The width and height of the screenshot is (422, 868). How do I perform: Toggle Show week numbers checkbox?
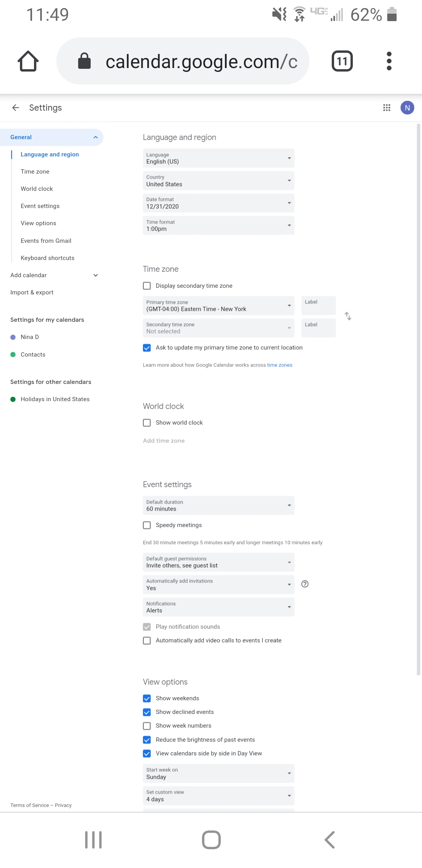(x=147, y=726)
